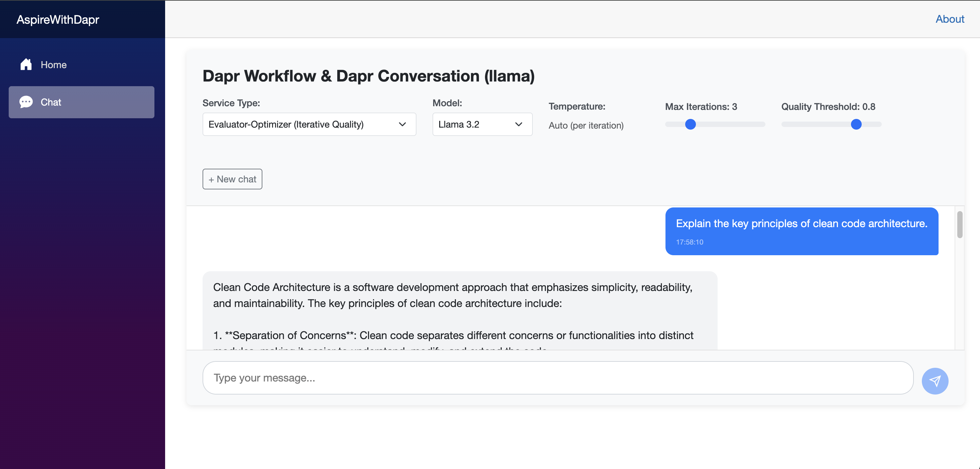980x469 pixels.
Task: Open Home in the sidebar
Action: [53, 64]
